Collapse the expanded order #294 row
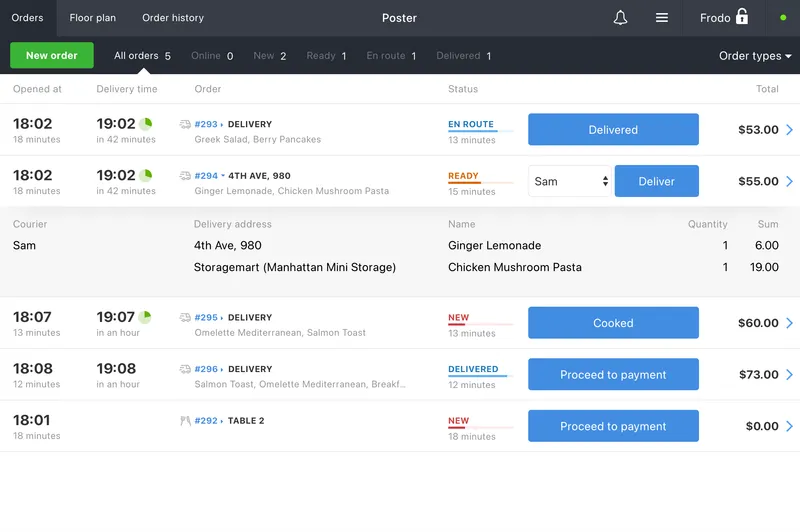The height and width of the screenshot is (532, 800). pos(223,176)
